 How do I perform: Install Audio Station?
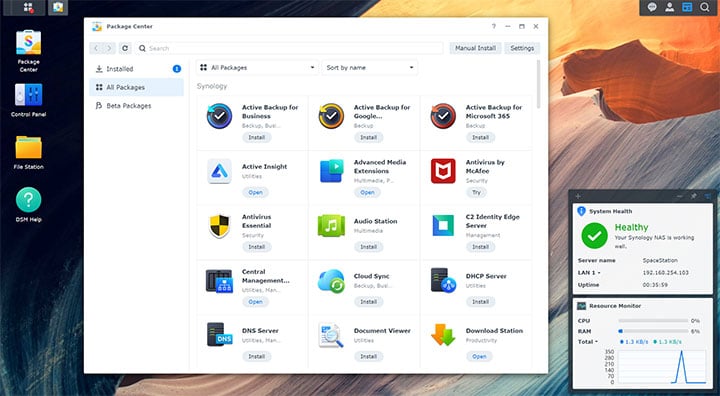click(x=368, y=247)
